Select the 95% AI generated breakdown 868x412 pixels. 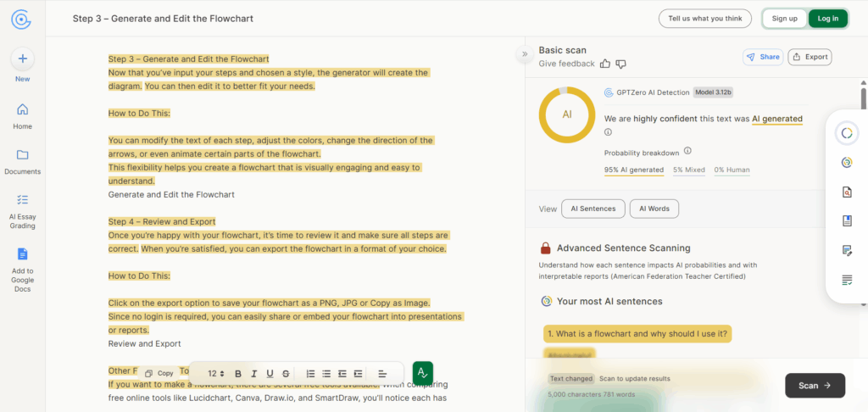pyautogui.click(x=634, y=170)
